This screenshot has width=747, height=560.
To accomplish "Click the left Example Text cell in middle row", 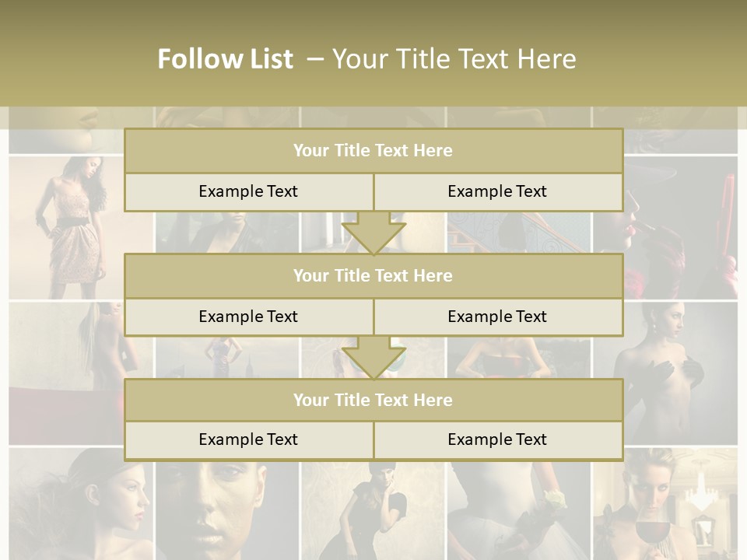I will (x=248, y=317).
